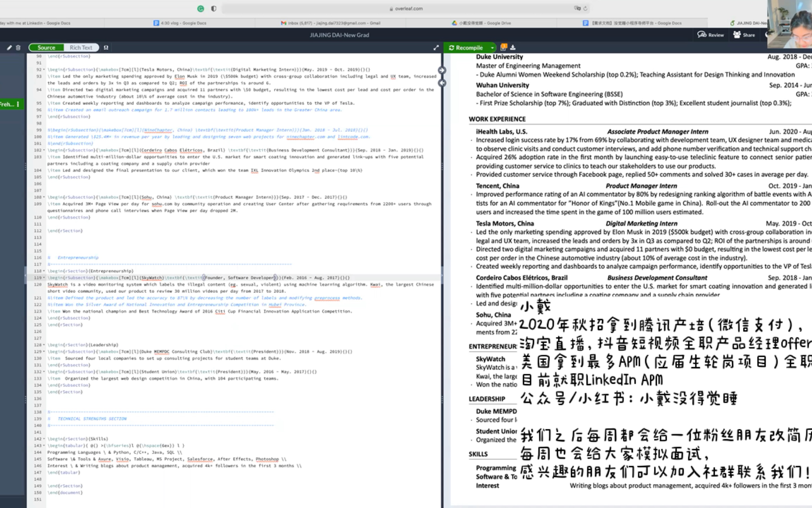Collapse the code fold arrow at line 128

[x=44, y=345]
